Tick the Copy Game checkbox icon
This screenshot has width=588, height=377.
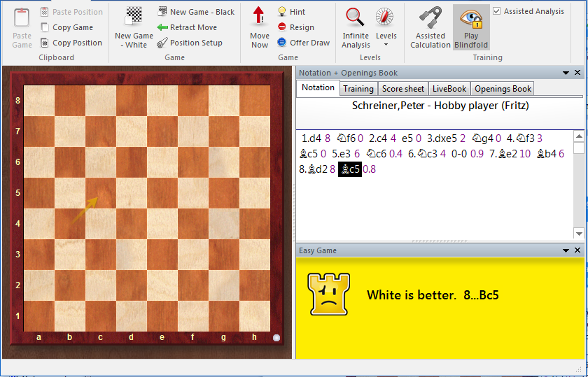pyautogui.click(x=45, y=27)
